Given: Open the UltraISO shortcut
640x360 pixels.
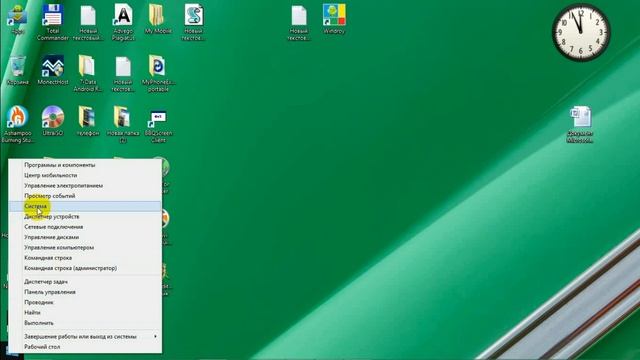Looking at the screenshot, I should 53,121.
